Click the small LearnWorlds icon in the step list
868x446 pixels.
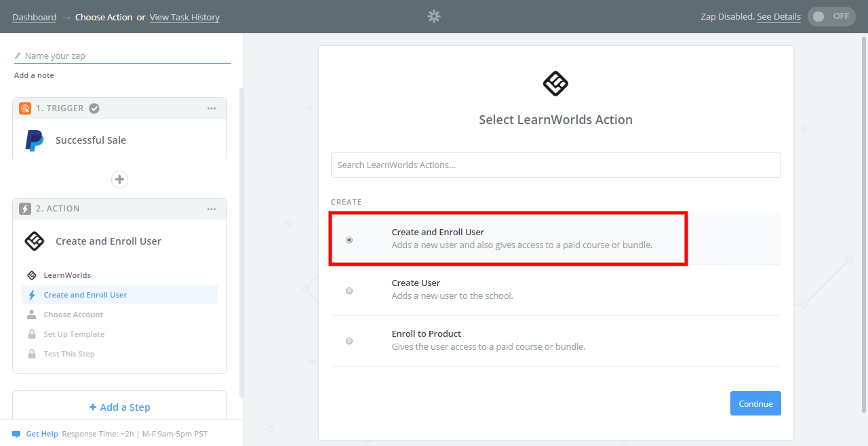[31, 275]
